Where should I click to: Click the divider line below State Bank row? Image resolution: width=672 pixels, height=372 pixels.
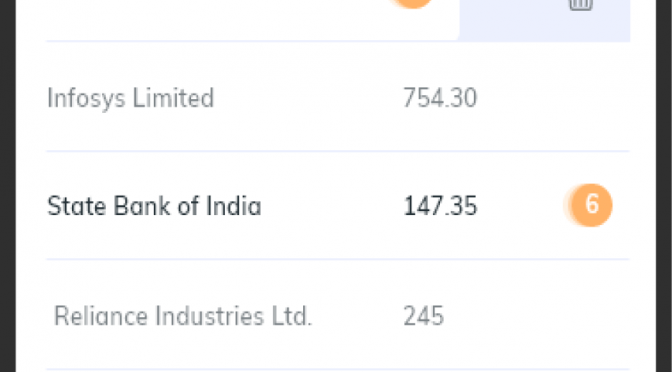(x=338, y=259)
